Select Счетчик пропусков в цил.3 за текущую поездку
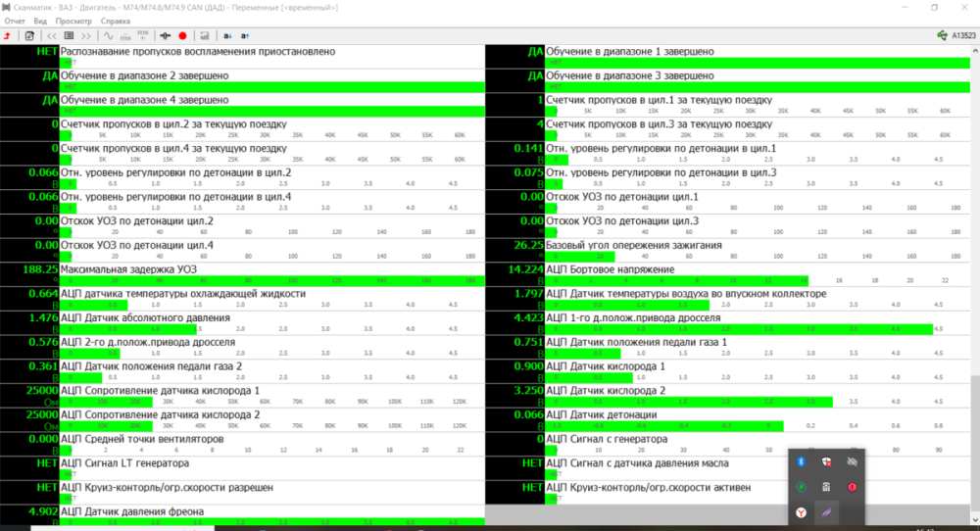The width and height of the screenshot is (980, 531). point(727,129)
